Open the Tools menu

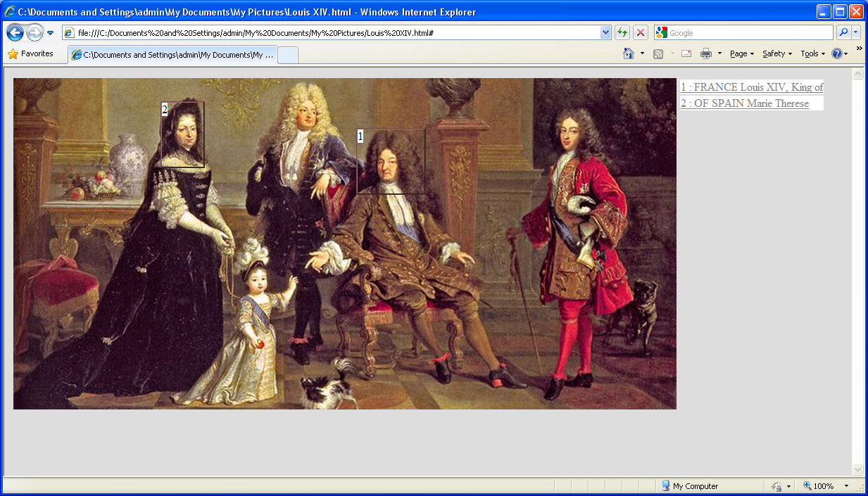tap(812, 53)
